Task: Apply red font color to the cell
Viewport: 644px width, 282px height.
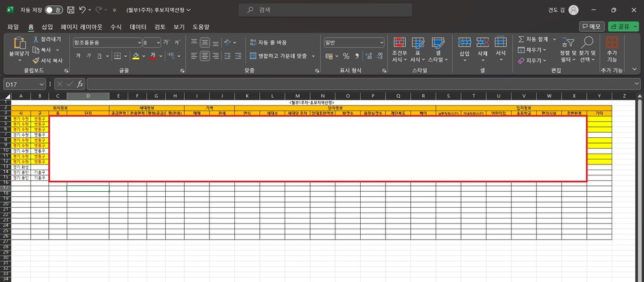Action: coord(153,56)
